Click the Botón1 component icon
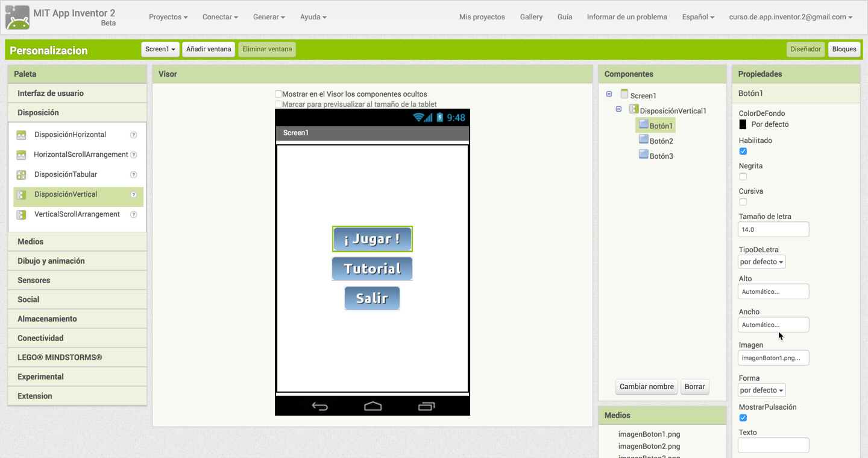Screen dimensions: 868x458 coord(643,124)
